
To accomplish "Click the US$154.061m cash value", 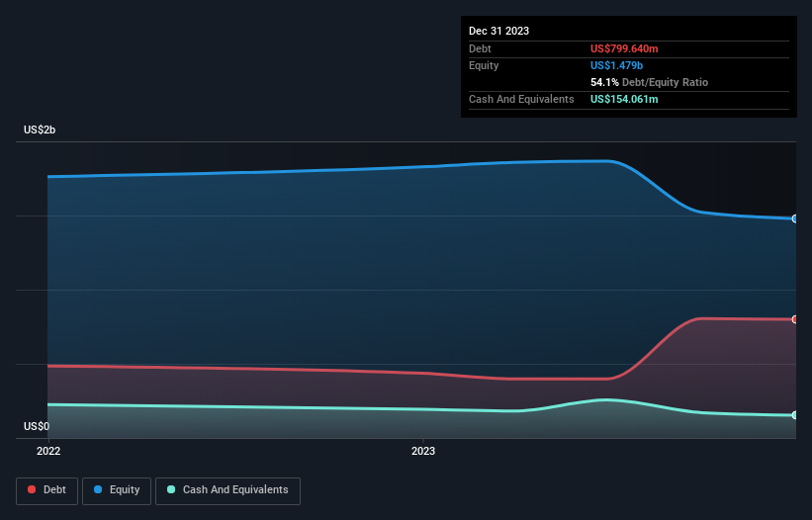I will click(624, 99).
